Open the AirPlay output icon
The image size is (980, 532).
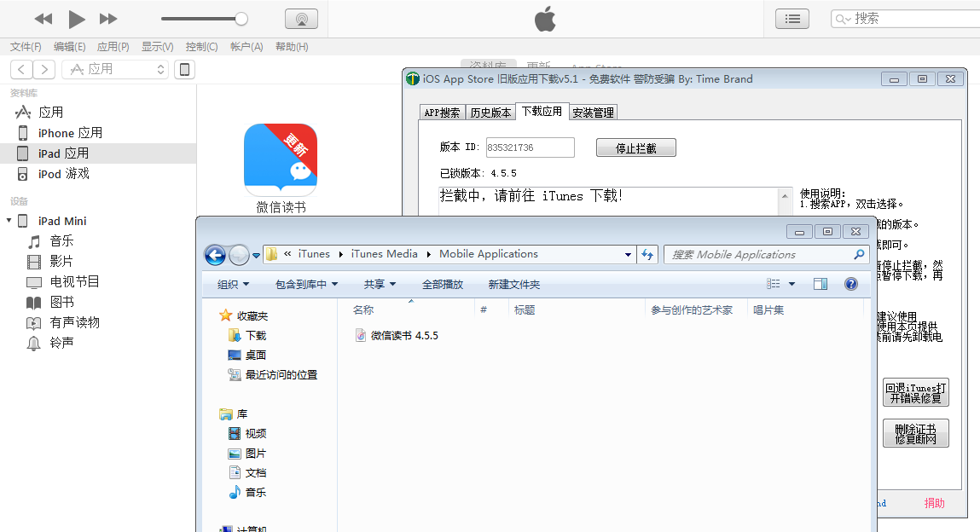[x=301, y=19]
